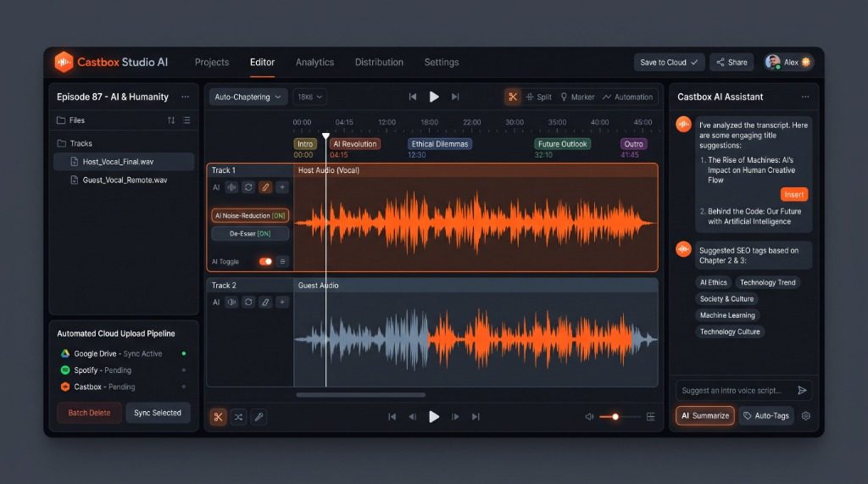Open mixer settings icon beside volume slider
Viewport: 868px width, 484px height.
tap(650, 417)
